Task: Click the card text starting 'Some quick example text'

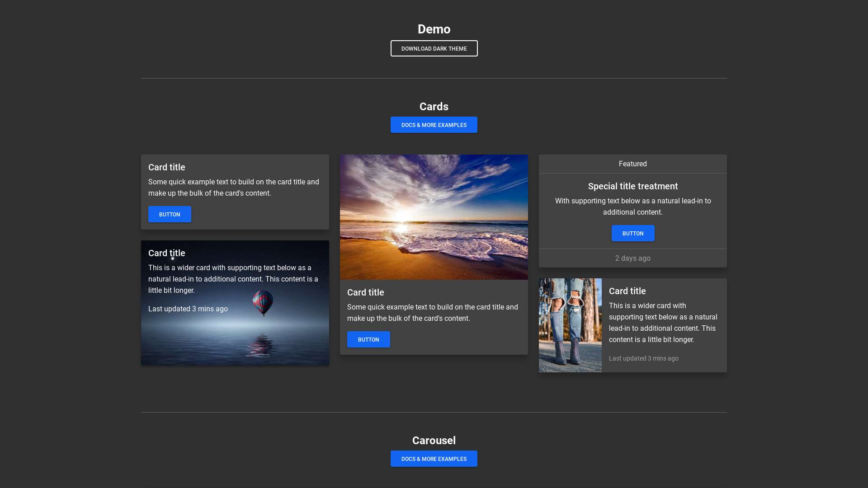Action: click(233, 187)
